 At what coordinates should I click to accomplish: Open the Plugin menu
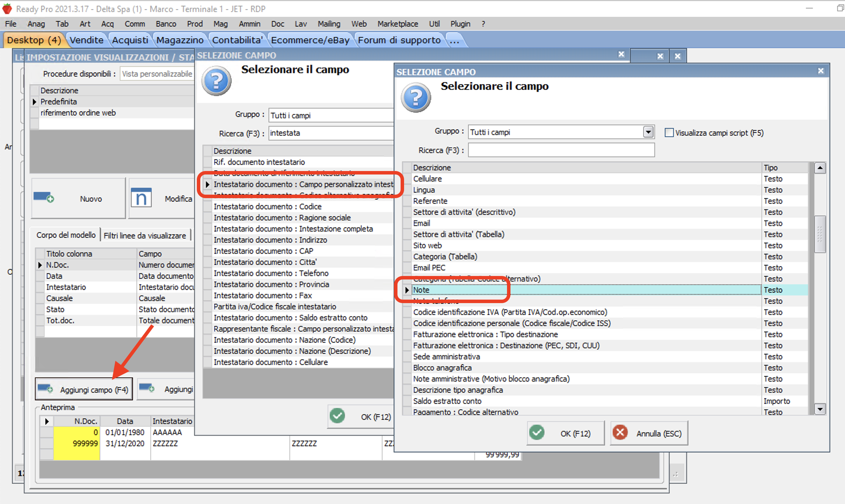460,24
